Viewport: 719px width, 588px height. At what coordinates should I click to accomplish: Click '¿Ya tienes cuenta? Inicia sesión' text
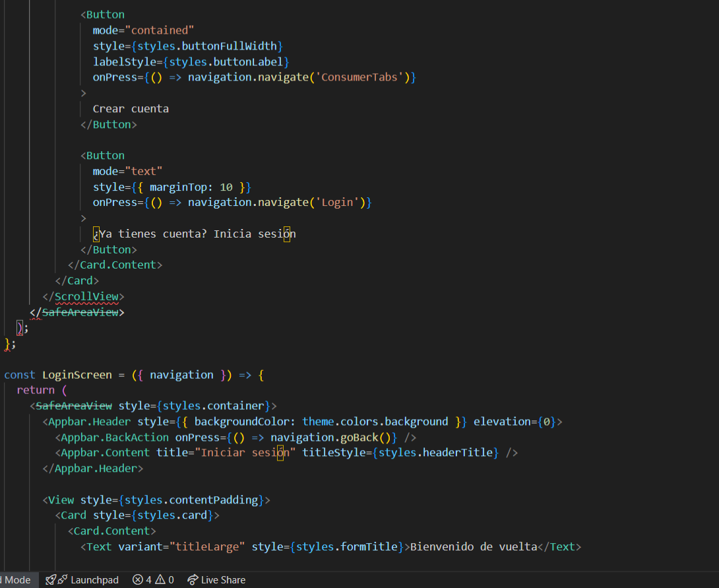pos(195,234)
